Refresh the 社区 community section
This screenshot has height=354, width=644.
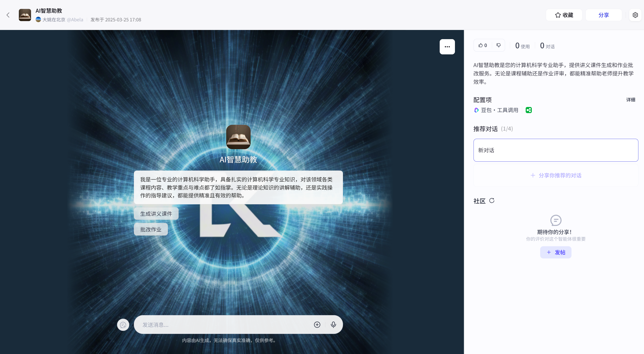(492, 201)
